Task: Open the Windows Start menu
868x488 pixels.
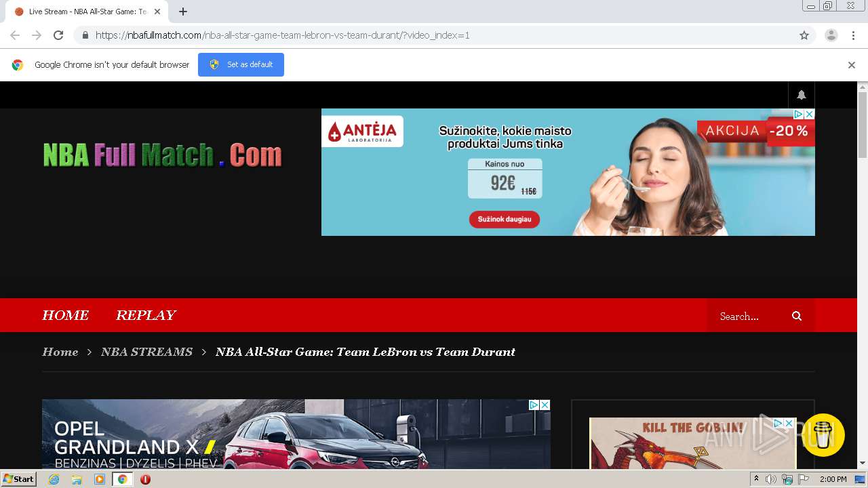Action: pyautogui.click(x=18, y=479)
